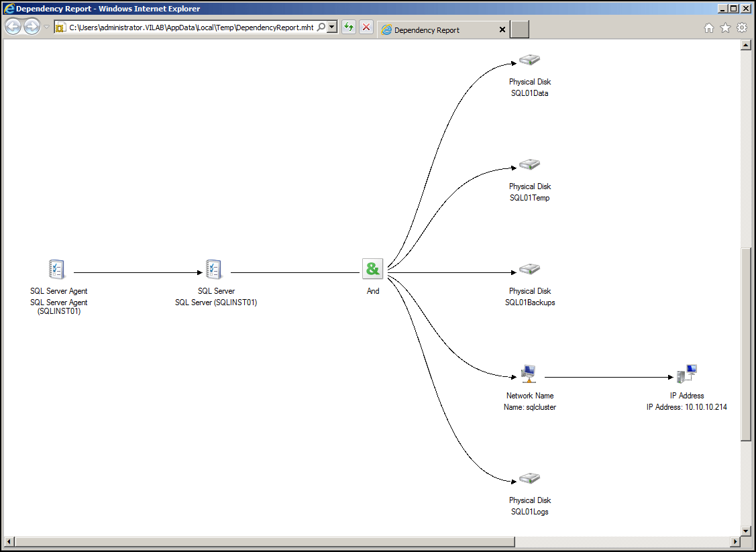Click the 'SQL01Temp' disk label
756x552 pixels.
coord(529,198)
